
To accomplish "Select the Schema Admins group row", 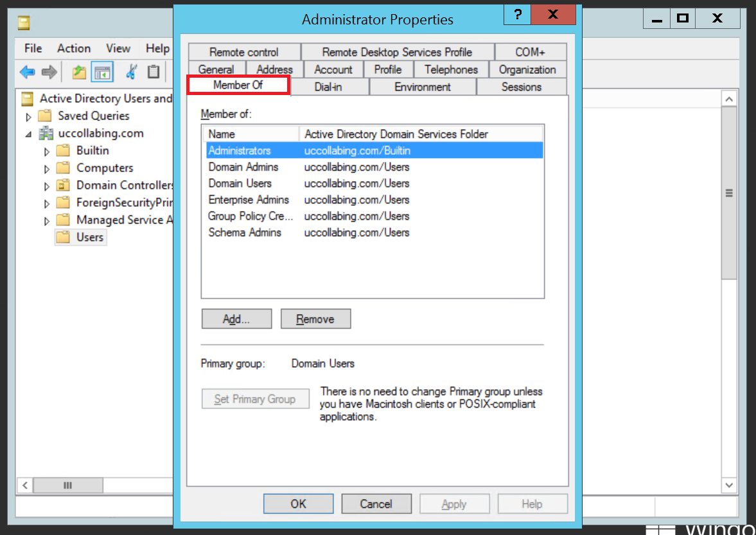I will tap(374, 232).
